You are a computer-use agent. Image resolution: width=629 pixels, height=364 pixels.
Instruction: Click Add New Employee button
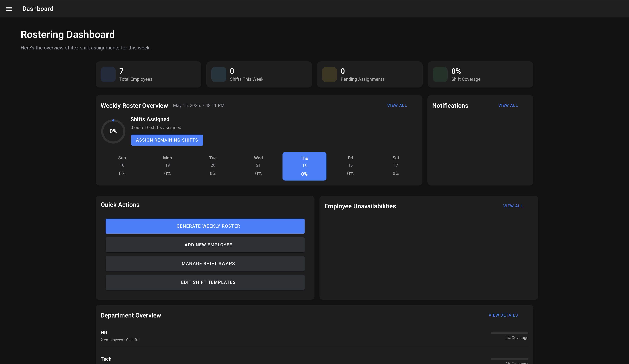(x=205, y=245)
